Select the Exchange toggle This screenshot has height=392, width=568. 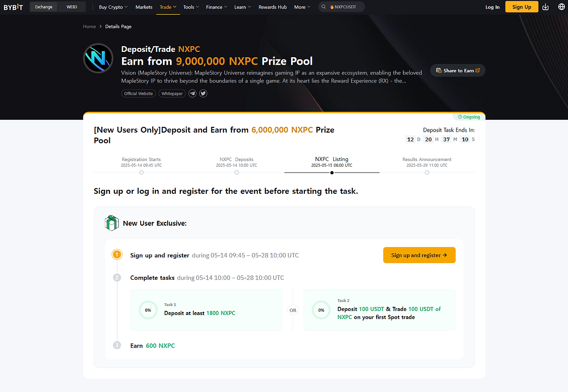43,7
